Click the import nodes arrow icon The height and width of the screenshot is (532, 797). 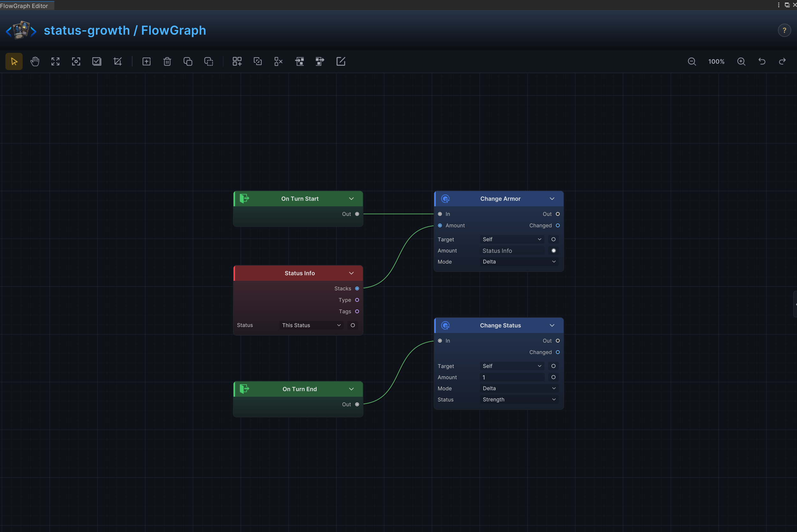coord(299,61)
